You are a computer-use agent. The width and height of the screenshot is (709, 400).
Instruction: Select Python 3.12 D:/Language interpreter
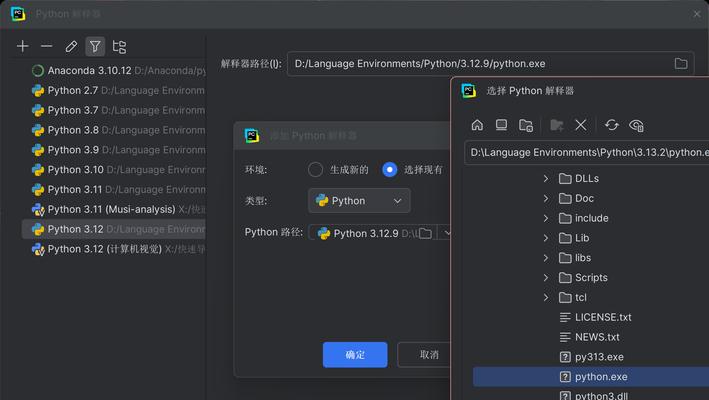(x=113, y=229)
